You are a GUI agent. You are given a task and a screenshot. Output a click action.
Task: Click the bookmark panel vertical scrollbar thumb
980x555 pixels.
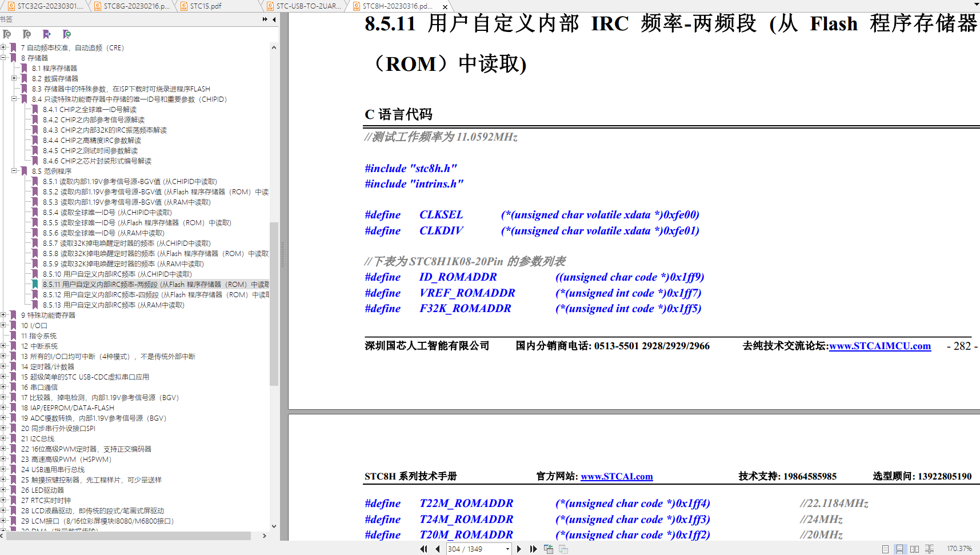tap(274, 303)
